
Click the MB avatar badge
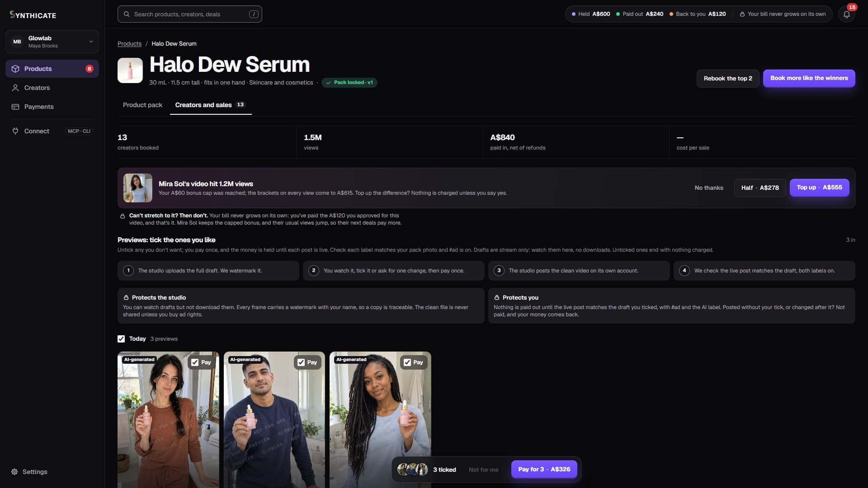(x=17, y=42)
